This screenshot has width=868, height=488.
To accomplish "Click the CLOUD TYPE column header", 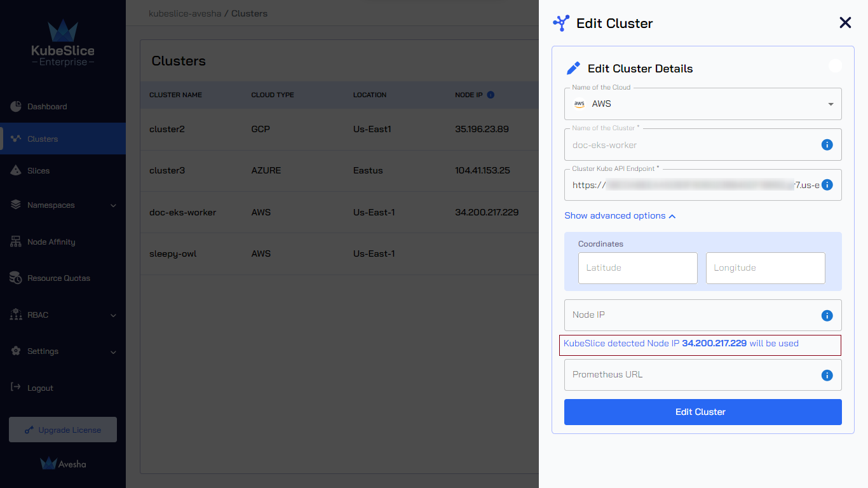I will [273, 95].
